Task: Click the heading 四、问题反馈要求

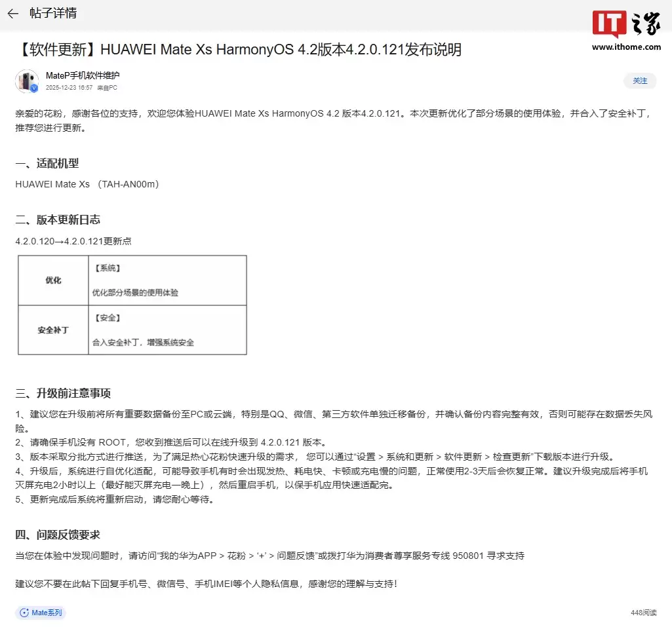Action: (x=56, y=534)
